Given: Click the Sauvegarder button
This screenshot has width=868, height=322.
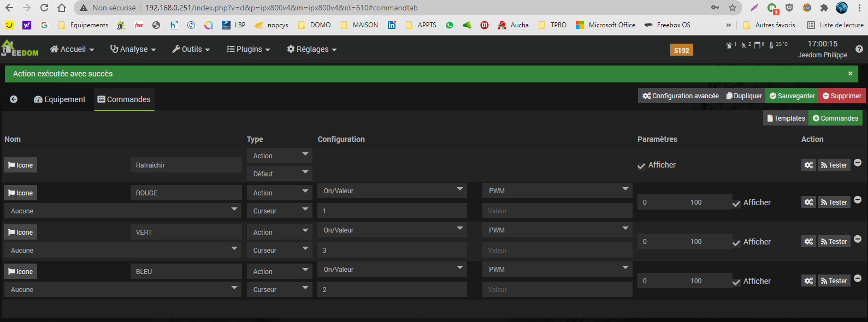Looking at the screenshot, I should point(792,96).
